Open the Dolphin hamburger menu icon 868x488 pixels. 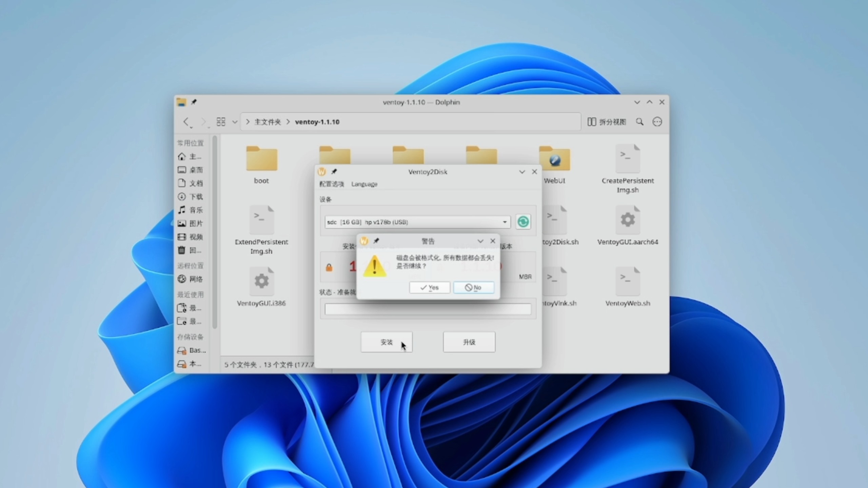coord(657,122)
